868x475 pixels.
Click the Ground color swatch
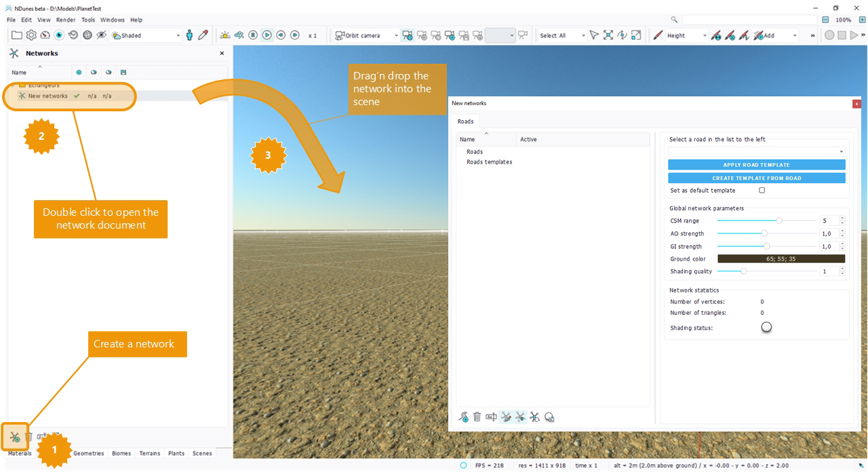(781, 259)
